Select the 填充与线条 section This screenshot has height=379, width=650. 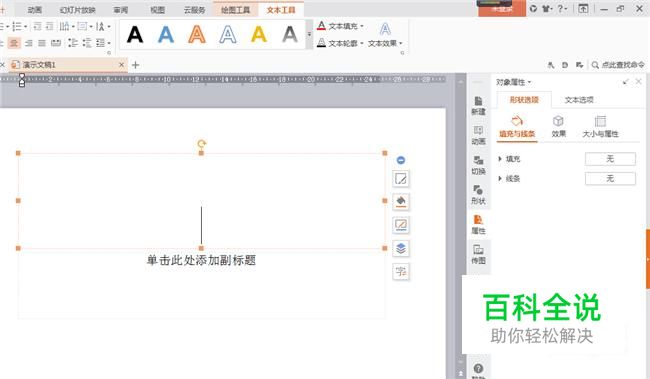(517, 127)
